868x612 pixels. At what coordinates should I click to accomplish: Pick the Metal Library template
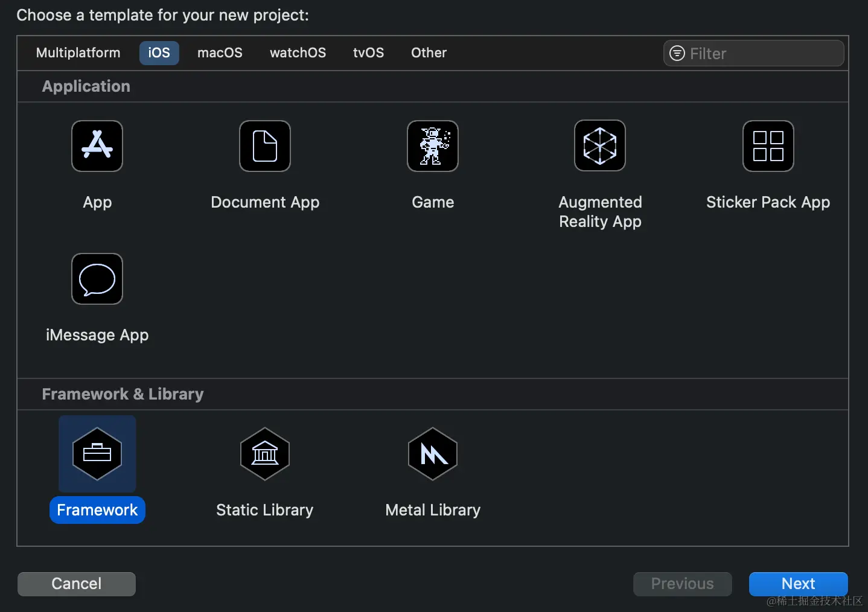(432, 454)
